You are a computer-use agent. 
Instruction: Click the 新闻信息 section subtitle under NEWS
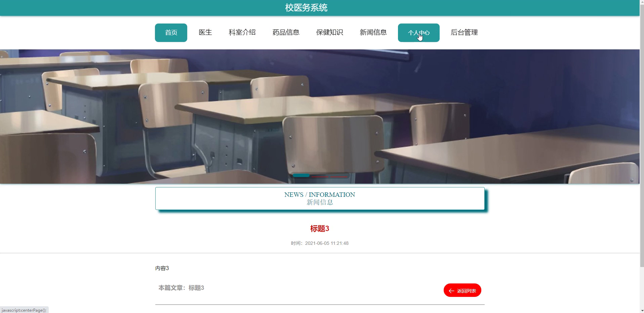(320, 202)
